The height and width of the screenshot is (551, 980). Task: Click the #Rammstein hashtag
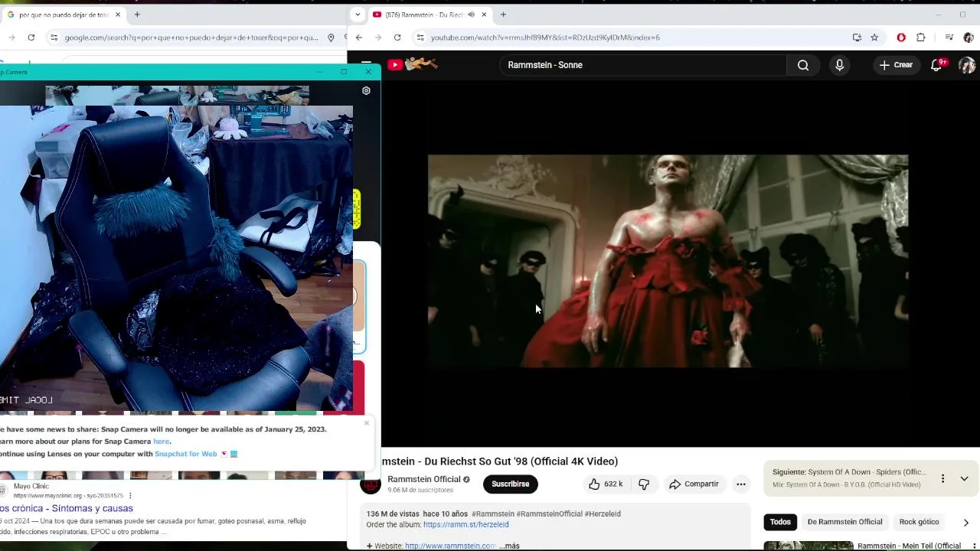(493, 514)
